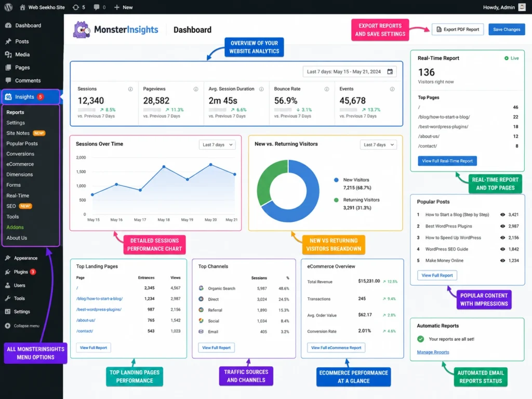Open the Last 7 days date range picker
This screenshot has height=399, width=532.
(x=350, y=72)
